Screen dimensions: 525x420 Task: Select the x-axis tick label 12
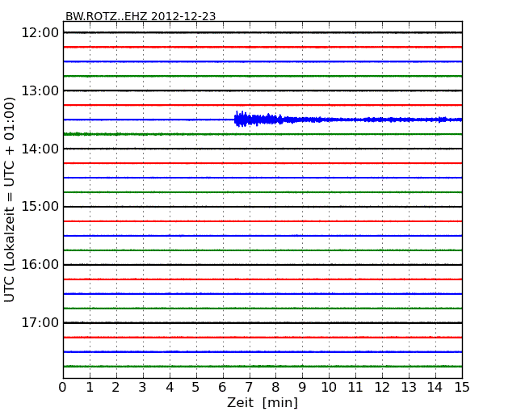[382, 388]
